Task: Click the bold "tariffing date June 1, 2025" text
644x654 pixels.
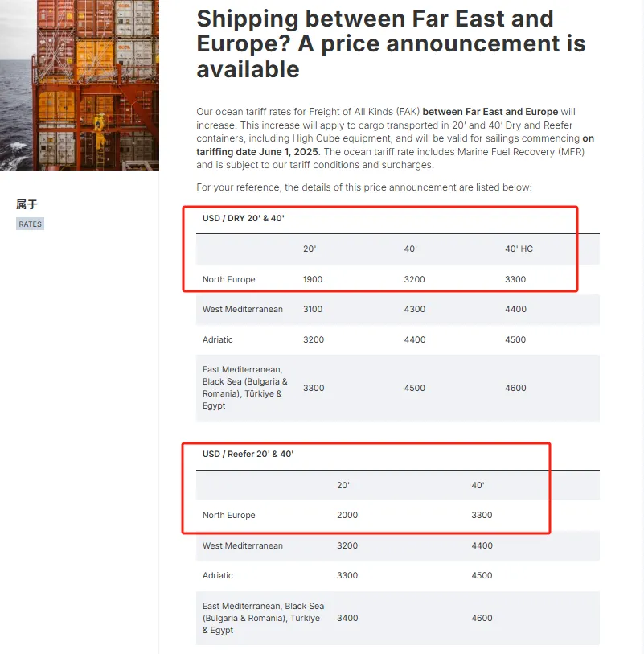Action: click(x=257, y=151)
